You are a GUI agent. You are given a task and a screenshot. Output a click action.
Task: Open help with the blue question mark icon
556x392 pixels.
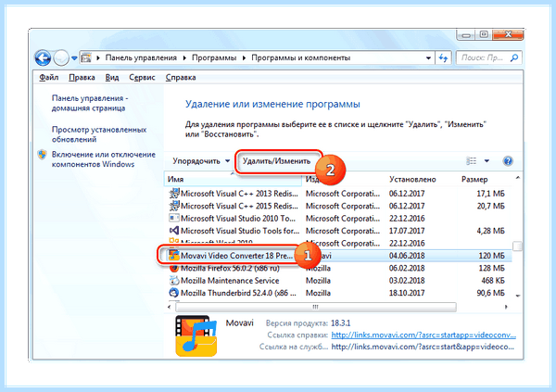pos(508,161)
